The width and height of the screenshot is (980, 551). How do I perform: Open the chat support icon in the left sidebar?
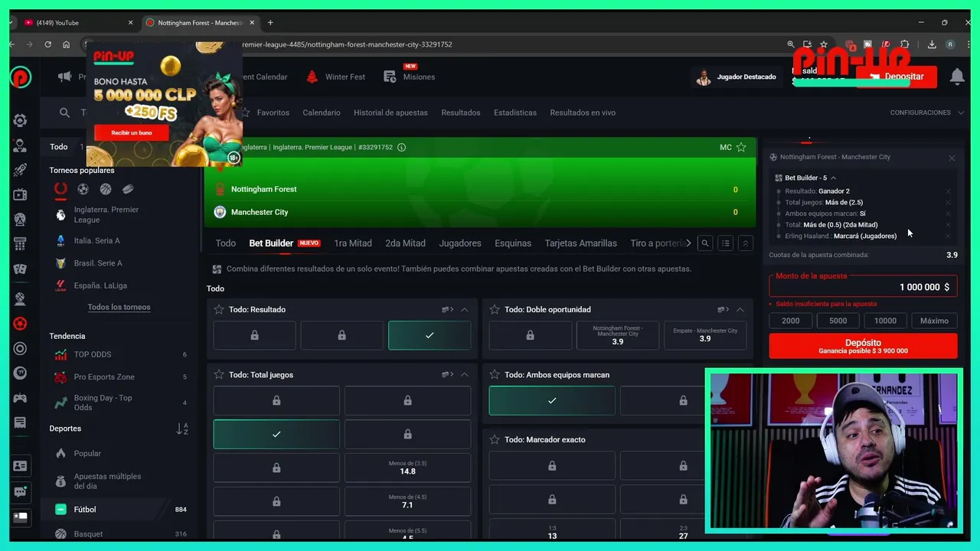20,492
